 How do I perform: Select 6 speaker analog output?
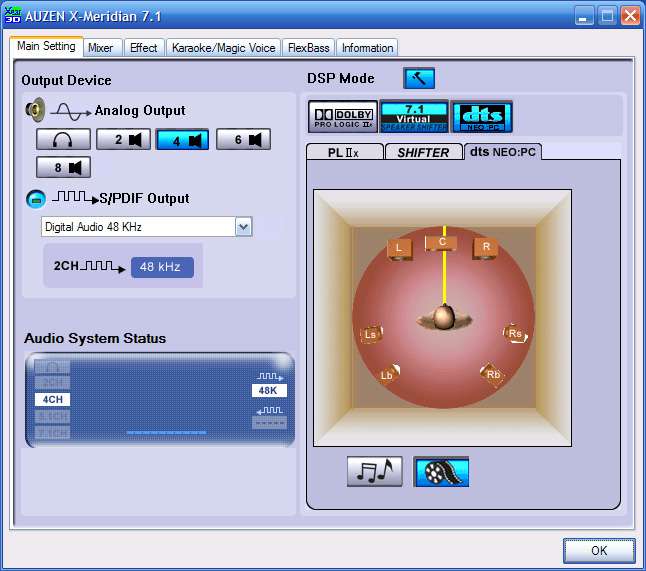point(243,139)
